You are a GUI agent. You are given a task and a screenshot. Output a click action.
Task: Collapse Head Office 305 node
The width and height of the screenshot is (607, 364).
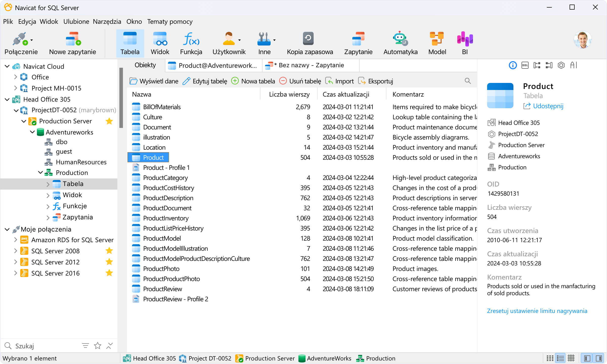point(7,99)
